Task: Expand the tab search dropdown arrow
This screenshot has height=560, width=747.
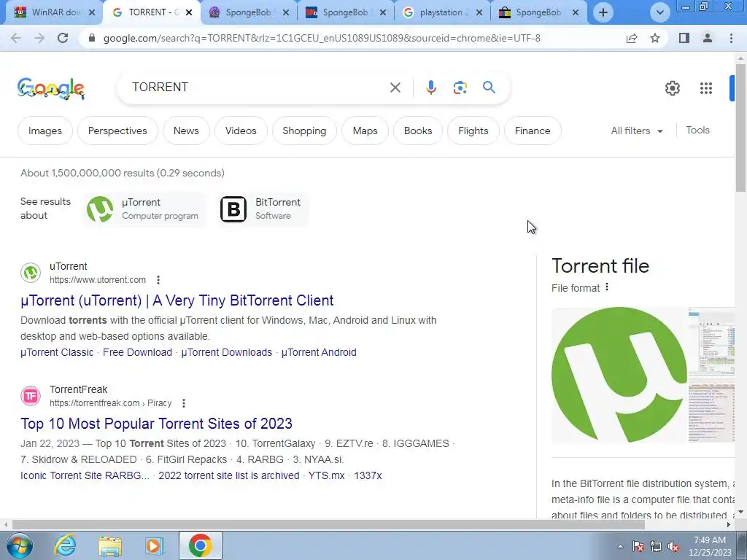Action: tap(659, 12)
